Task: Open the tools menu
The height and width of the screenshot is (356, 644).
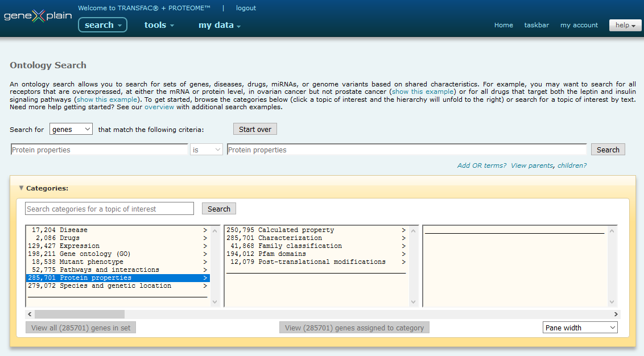Action: [159, 25]
